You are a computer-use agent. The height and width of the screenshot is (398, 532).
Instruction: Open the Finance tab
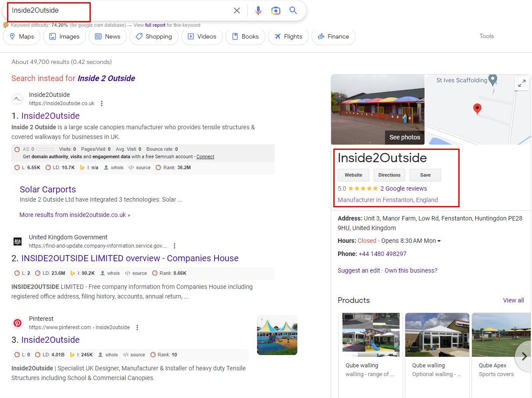pos(333,36)
